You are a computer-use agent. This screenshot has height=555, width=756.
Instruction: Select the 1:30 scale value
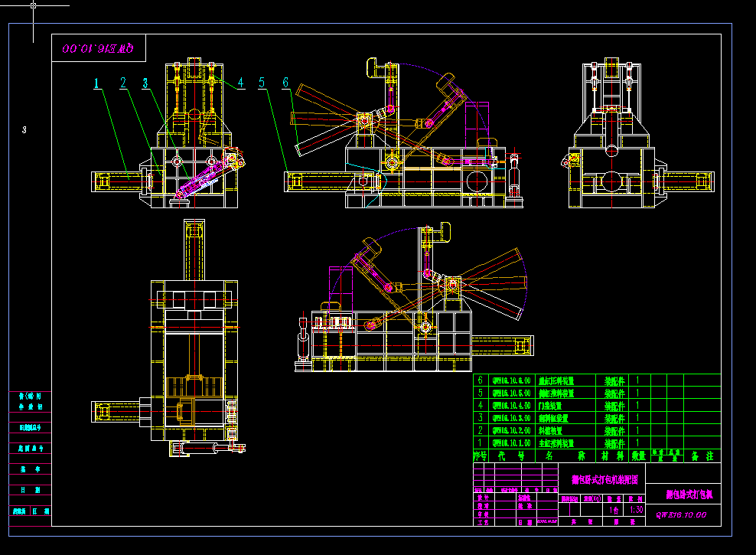coord(636,510)
